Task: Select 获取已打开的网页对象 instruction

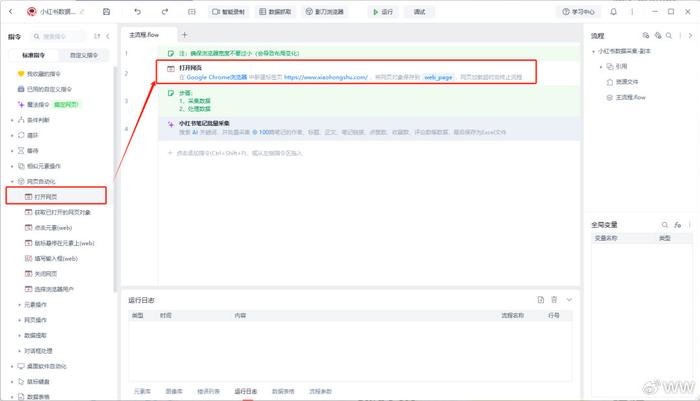Action: pyautogui.click(x=58, y=212)
